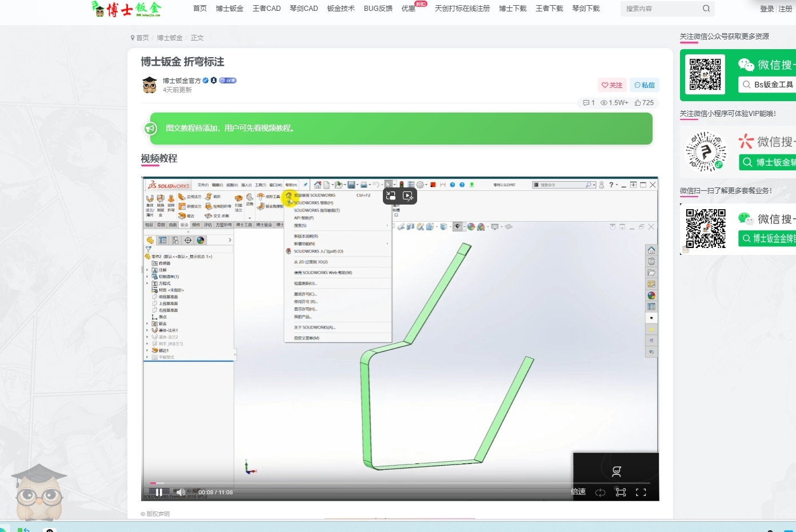Expand the 切割清单(1) tree node

tap(147, 277)
